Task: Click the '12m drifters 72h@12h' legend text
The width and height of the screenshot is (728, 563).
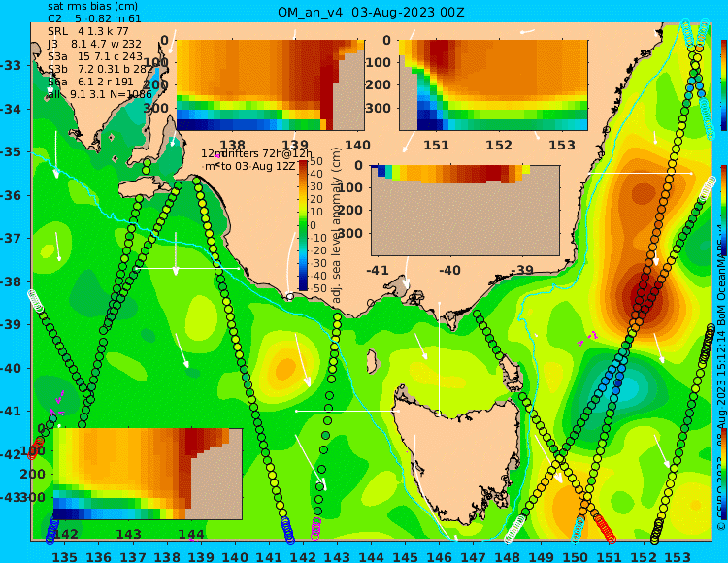Action: pos(256,153)
